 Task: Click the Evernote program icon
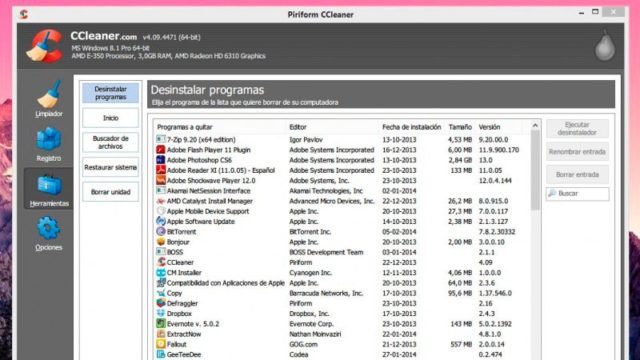point(161,324)
